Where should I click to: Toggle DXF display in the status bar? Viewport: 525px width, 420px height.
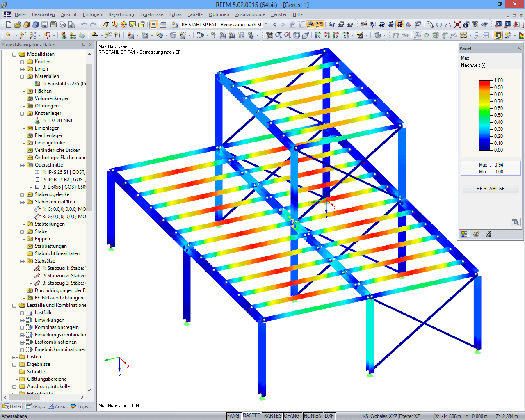(329, 415)
